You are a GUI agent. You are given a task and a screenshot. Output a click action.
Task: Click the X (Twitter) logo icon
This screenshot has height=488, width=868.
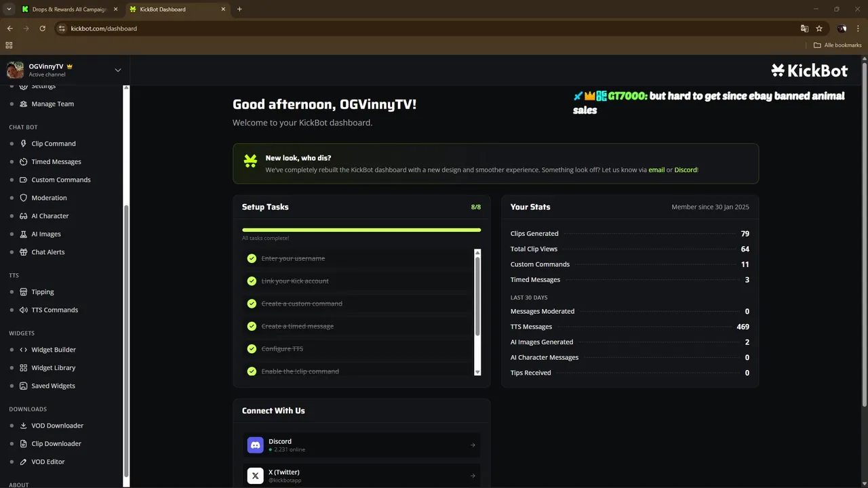click(x=255, y=476)
